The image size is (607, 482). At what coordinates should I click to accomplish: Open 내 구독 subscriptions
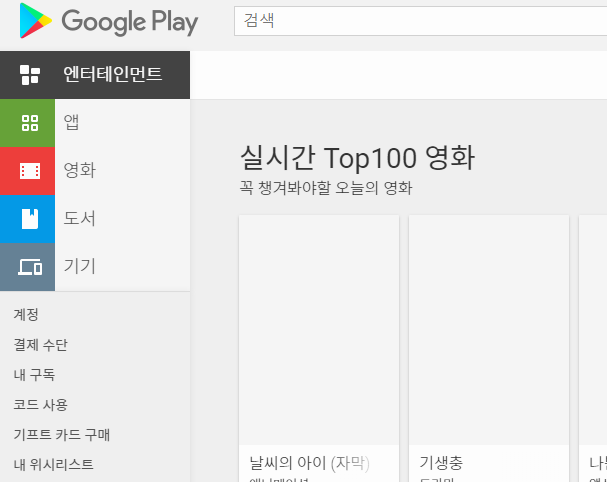tap(34, 374)
